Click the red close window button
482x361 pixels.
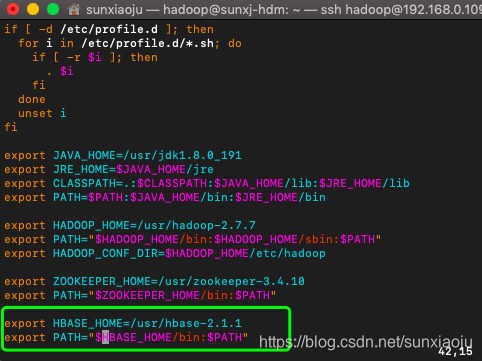click(13, 9)
